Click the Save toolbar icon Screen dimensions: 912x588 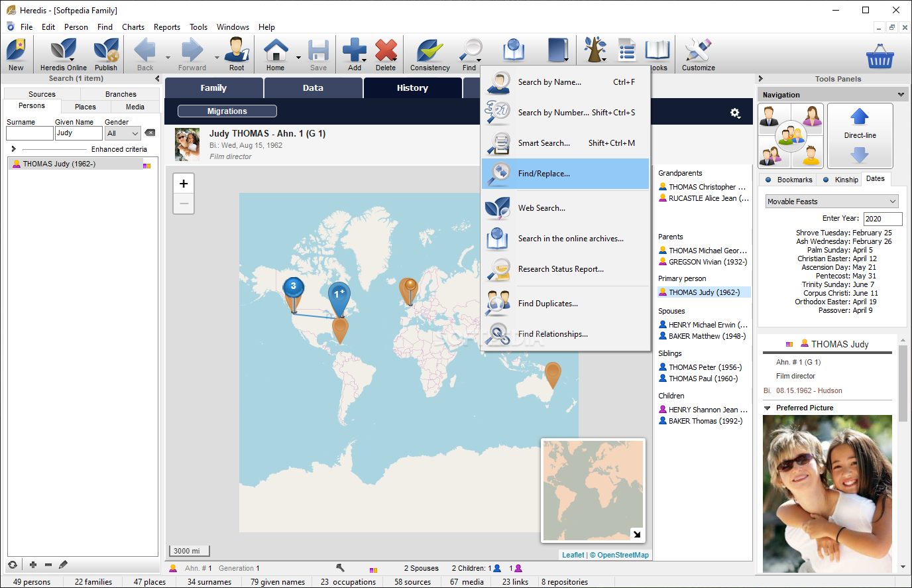click(318, 54)
